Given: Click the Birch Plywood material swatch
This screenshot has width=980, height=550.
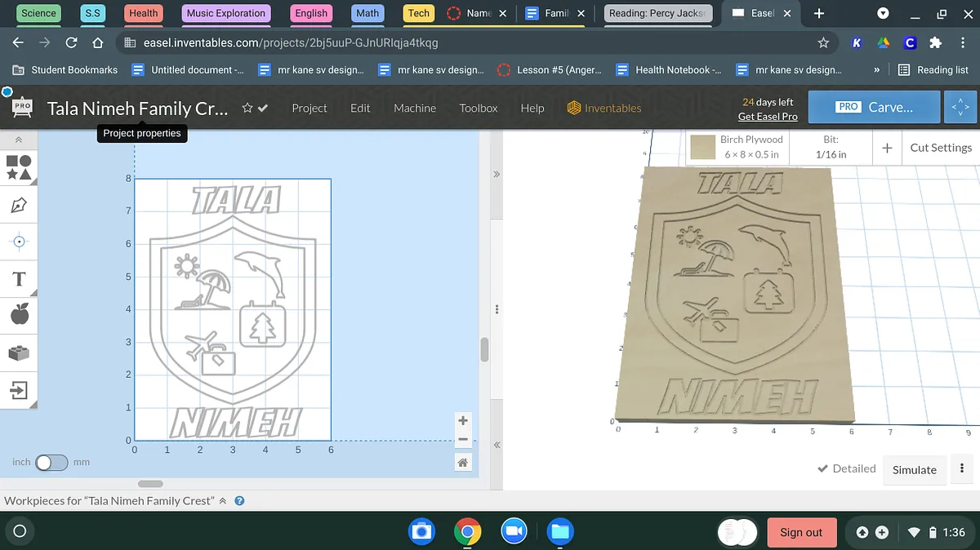Looking at the screenshot, I should (702, 148).
